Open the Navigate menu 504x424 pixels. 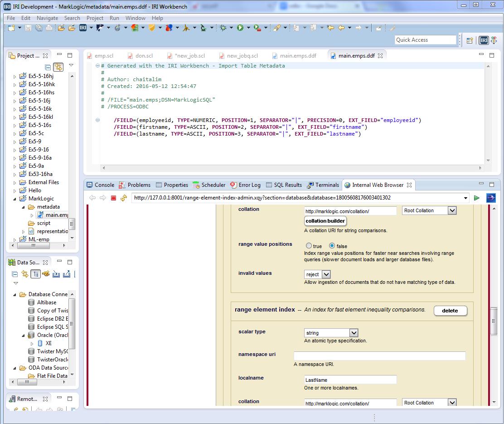(x=47, y=18)
